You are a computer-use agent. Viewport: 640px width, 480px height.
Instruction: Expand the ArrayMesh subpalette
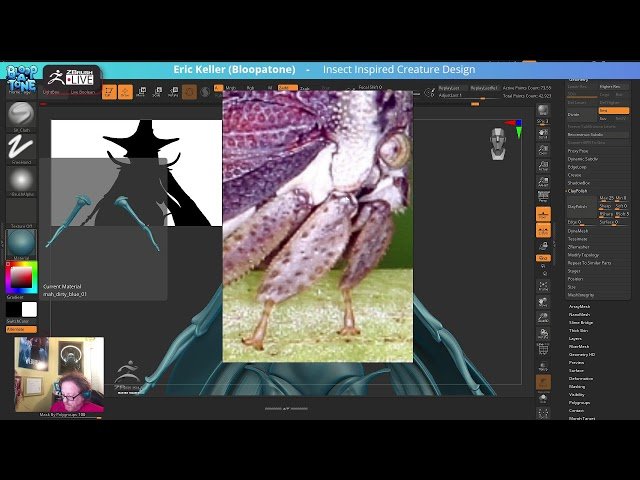point(580,307)
